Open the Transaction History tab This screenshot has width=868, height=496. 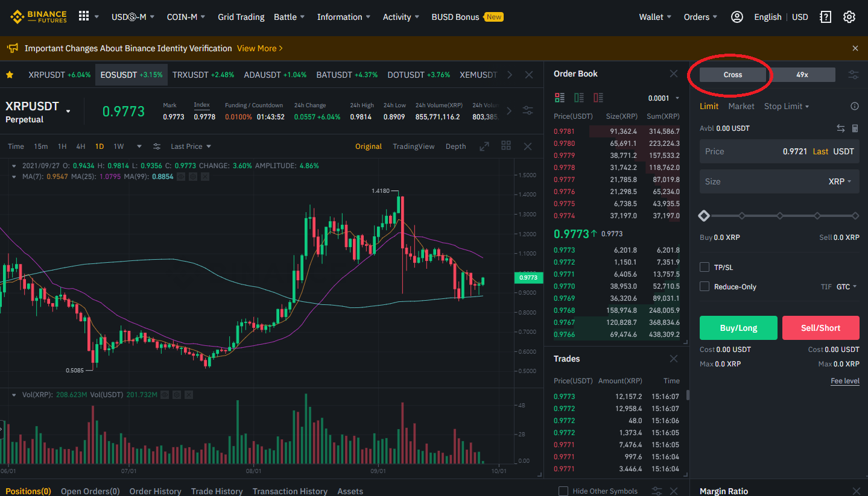pyautogui.click(x=290, y=491)
